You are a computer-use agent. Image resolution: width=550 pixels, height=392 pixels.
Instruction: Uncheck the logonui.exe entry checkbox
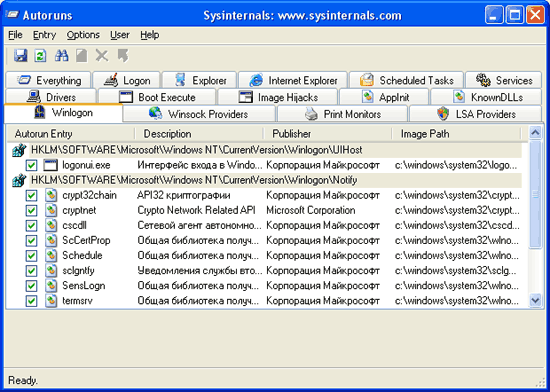tap(31, 165)
